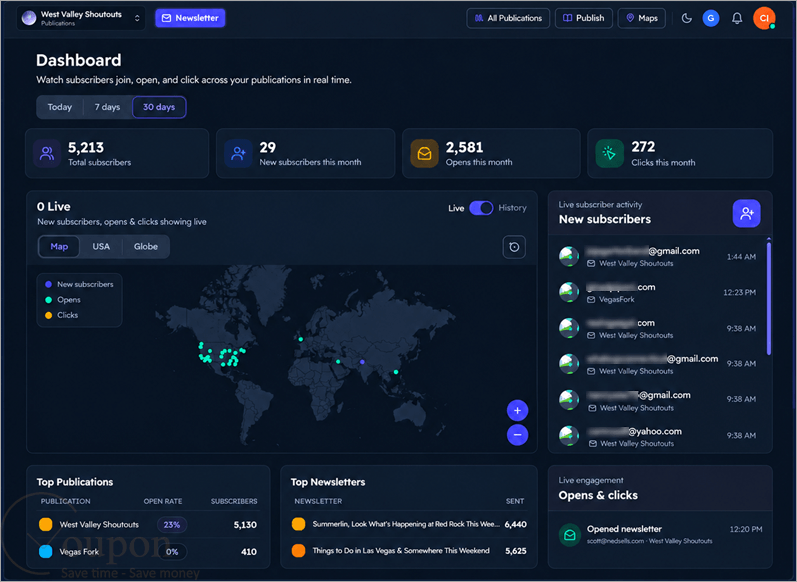Click the New subscribers legend dot

pos(48,285)
